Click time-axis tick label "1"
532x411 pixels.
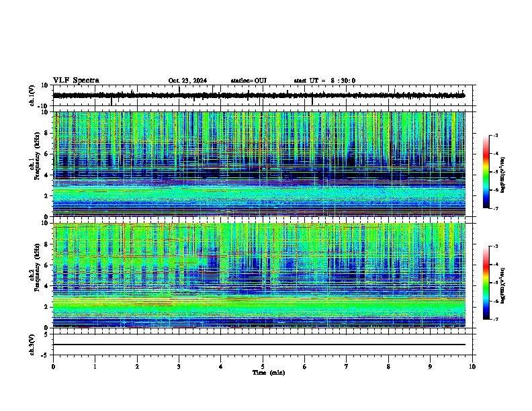click(x=95, y=367)
